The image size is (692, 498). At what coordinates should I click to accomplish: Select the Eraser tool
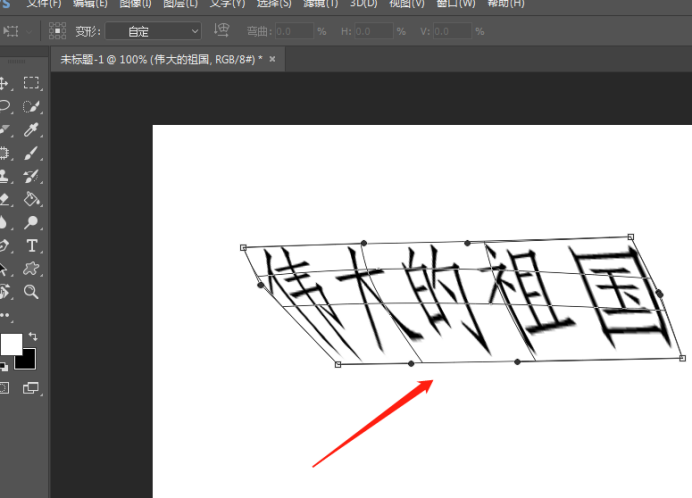[4, 199]
